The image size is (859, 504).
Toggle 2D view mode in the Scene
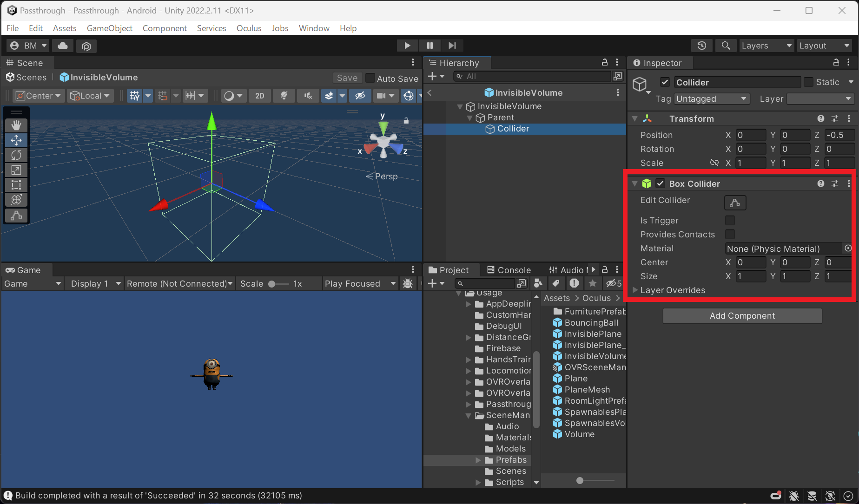259,95
